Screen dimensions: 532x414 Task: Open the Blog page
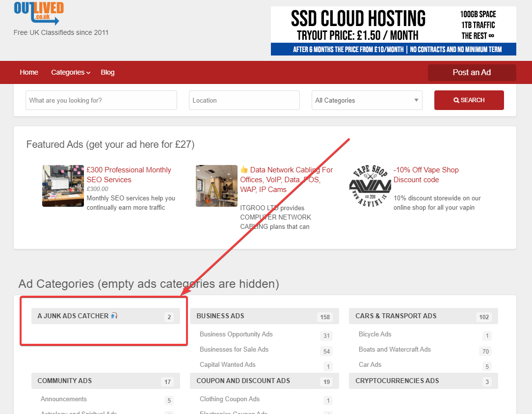tap(107, 72)
